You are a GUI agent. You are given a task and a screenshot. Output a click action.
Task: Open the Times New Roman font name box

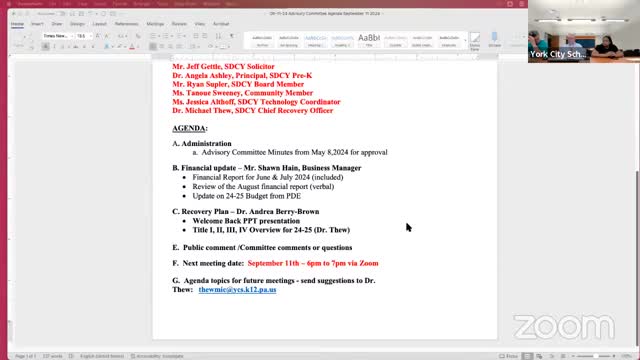[x=58, y=36]
